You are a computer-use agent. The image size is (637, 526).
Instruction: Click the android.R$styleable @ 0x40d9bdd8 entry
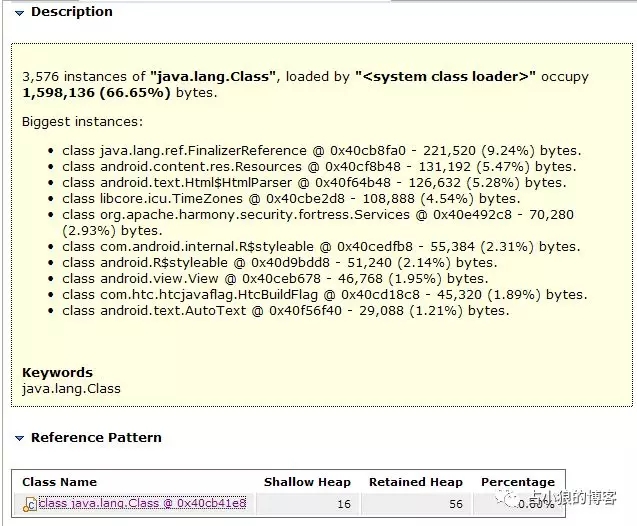pyautogui.click(x=280, y=263)
